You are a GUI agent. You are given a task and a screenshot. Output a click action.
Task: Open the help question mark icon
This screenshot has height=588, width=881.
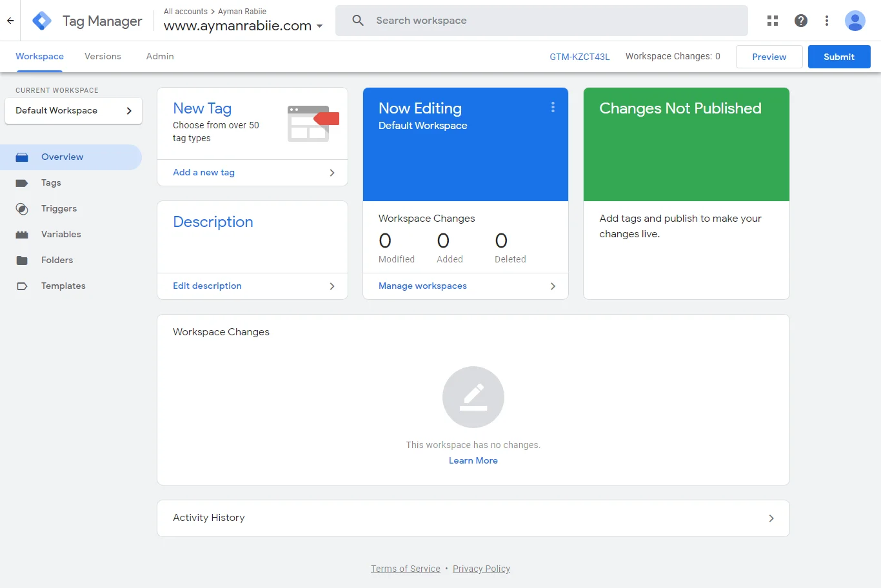tap(800, 21)
